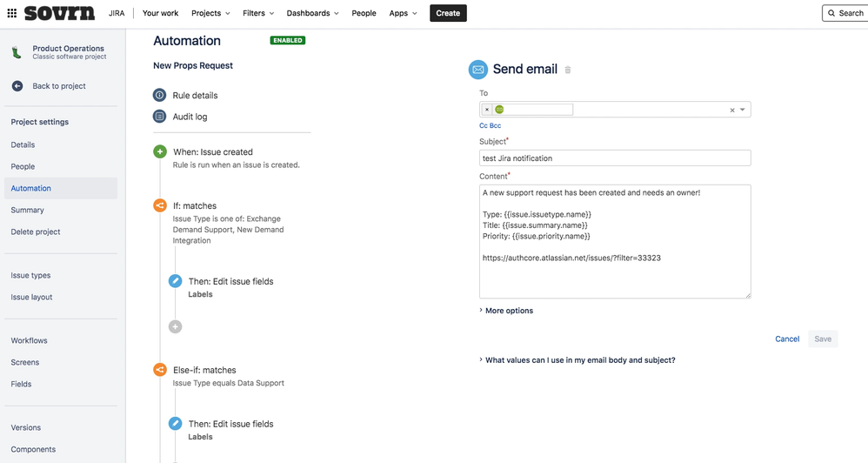This screenshot has width=868, height=463.
Task: Open Summary in the sidebar
Action: [27, 210]
